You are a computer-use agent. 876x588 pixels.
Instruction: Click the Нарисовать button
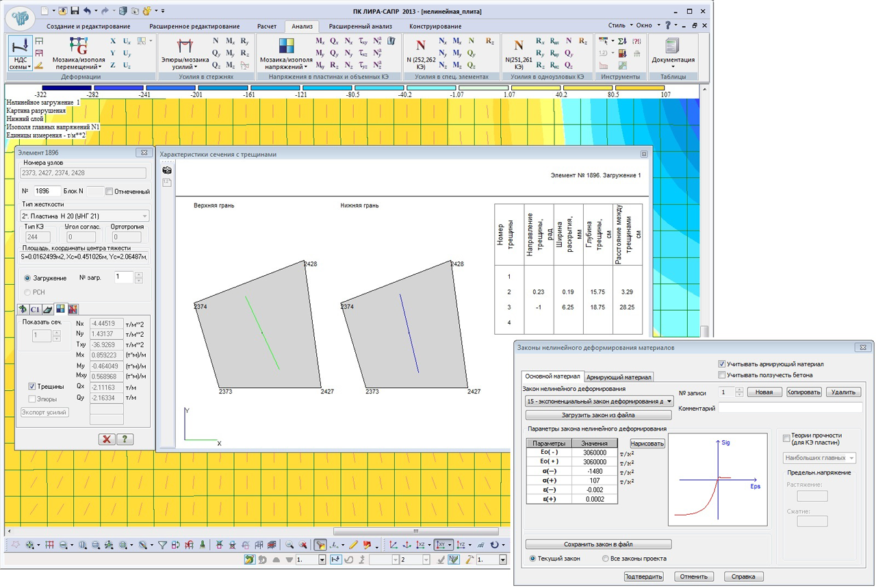647,444
